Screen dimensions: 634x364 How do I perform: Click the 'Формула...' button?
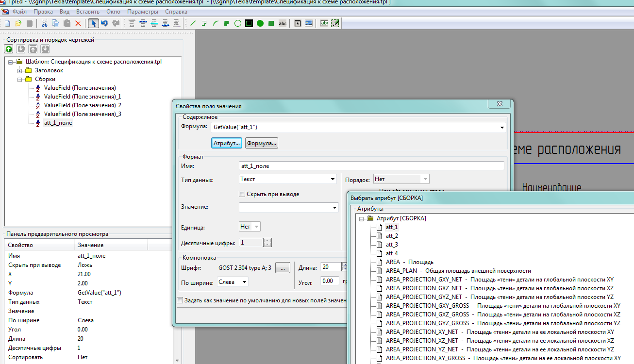tap(261, 143)
